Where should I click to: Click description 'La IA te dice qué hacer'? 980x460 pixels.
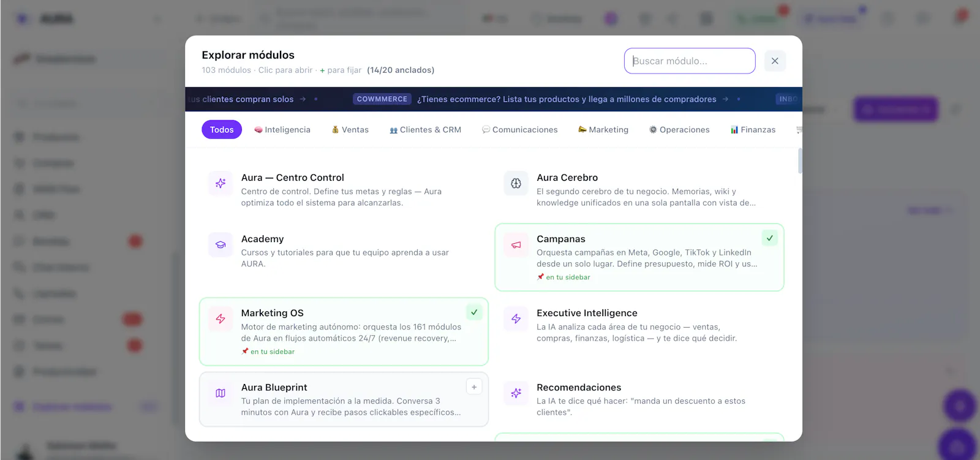[x=641, y=407]
